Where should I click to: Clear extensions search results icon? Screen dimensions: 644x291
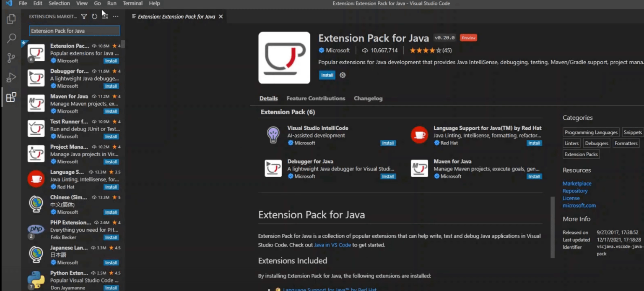click(105, 16)
